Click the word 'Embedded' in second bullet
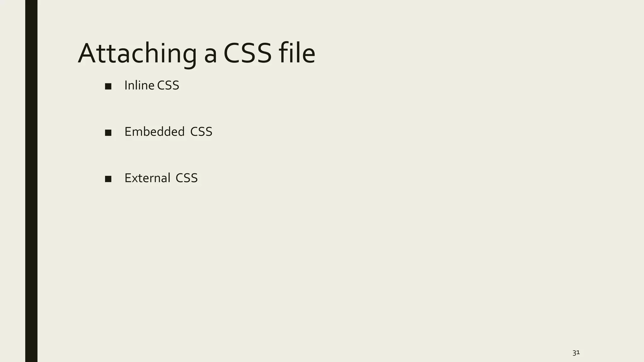The image size is (644, 362). click(154, 132)
